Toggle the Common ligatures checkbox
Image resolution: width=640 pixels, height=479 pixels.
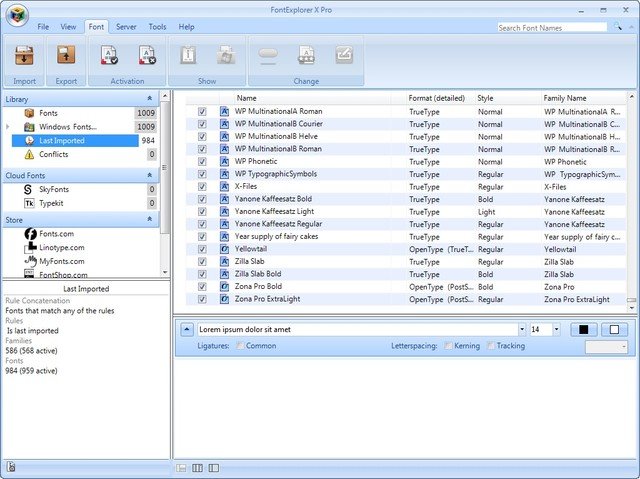coord(239,346)
